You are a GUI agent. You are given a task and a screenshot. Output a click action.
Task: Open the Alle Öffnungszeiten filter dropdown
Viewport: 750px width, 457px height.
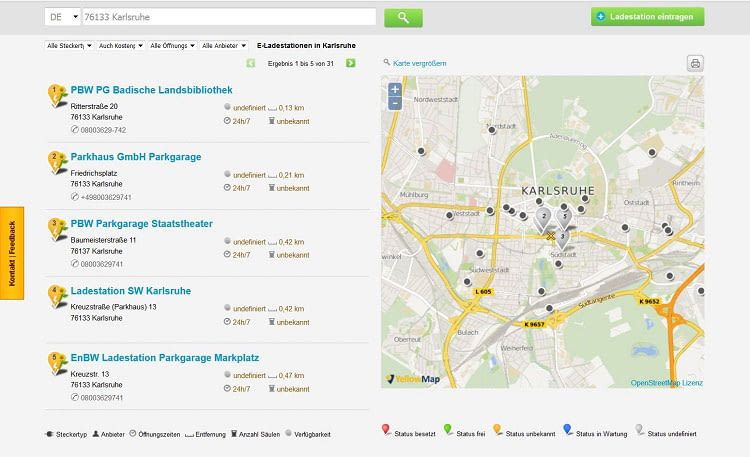pyautogui.click(x=172, y=46)
